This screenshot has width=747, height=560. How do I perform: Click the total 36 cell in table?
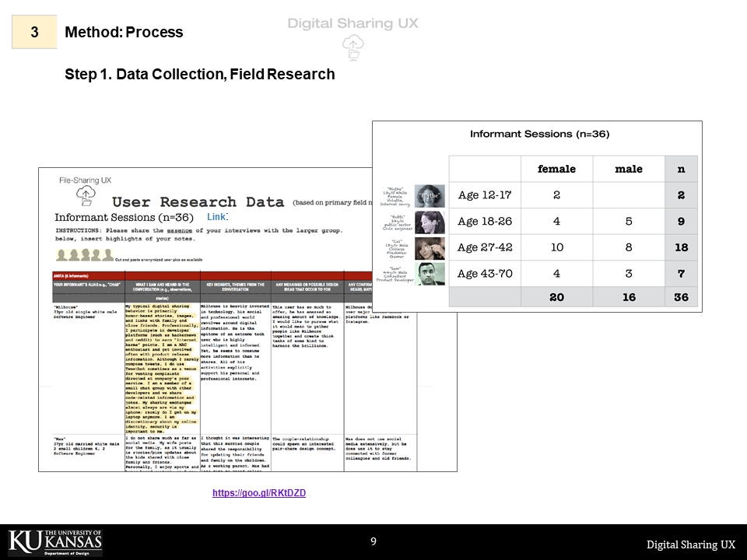pos(681,296)
